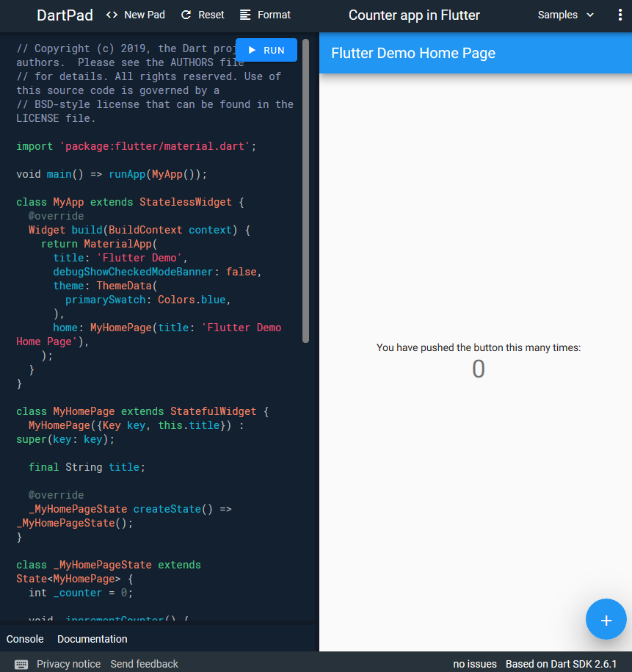This screenshot has height=672, width=632.
Task: Click the 'return MaterialApp(' line
Action: point(99,244)
